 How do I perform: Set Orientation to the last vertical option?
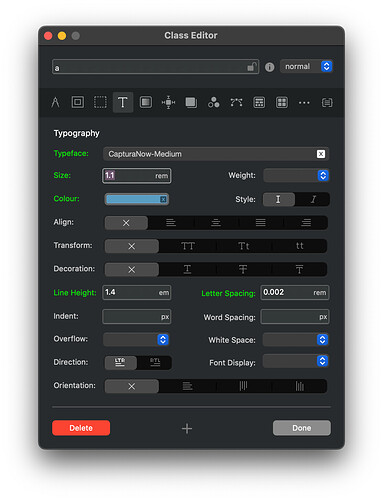[299, 386]
